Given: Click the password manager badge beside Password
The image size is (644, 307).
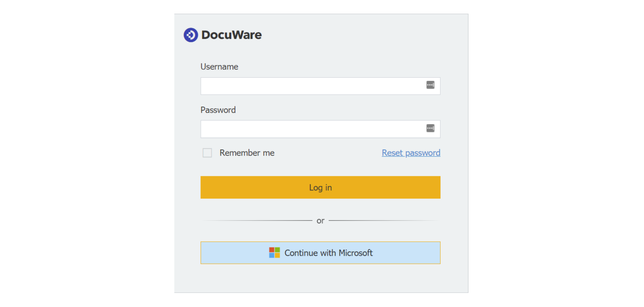Looking at the screenshot, I should [x=430, y=128].
